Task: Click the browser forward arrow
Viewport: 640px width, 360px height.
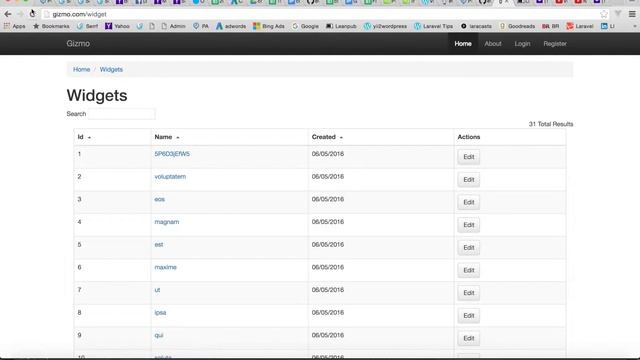Action: point(20,14)
